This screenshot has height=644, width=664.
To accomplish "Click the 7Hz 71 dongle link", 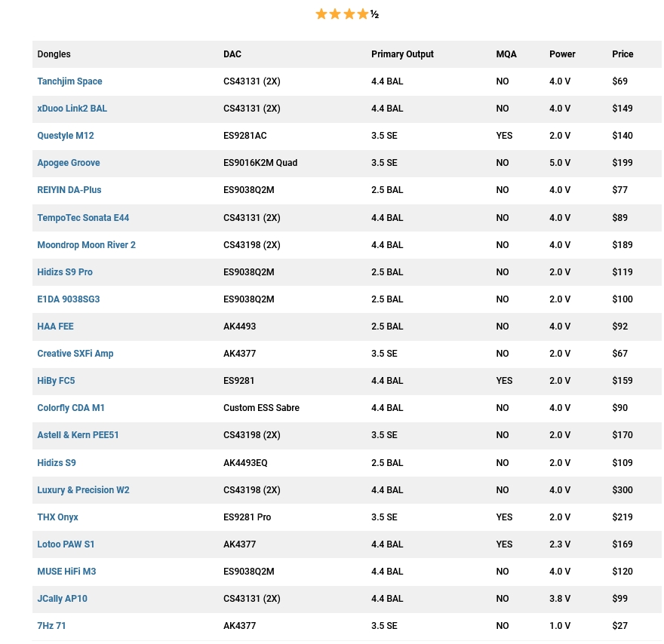I will click(52, 626).
